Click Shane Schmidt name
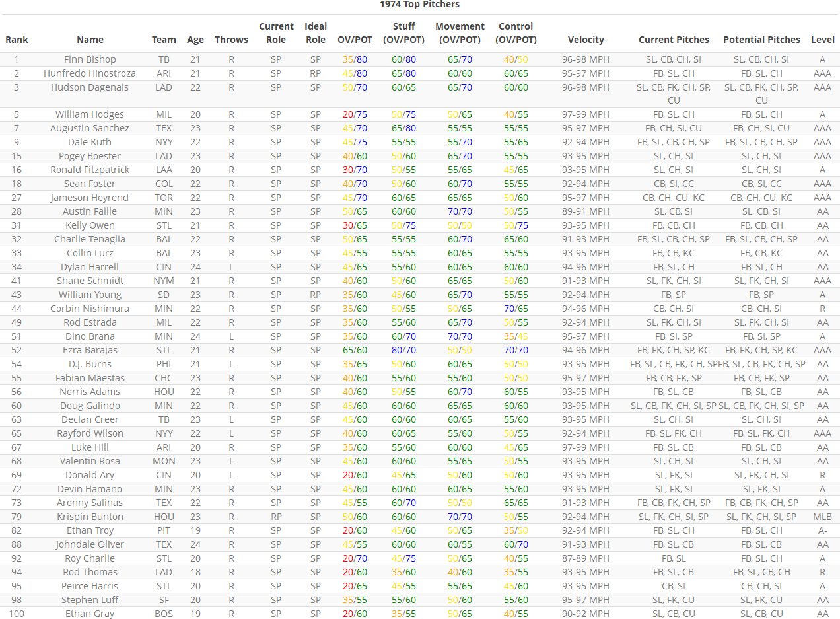This screenshot has height=619, width=840. point(90,281)
